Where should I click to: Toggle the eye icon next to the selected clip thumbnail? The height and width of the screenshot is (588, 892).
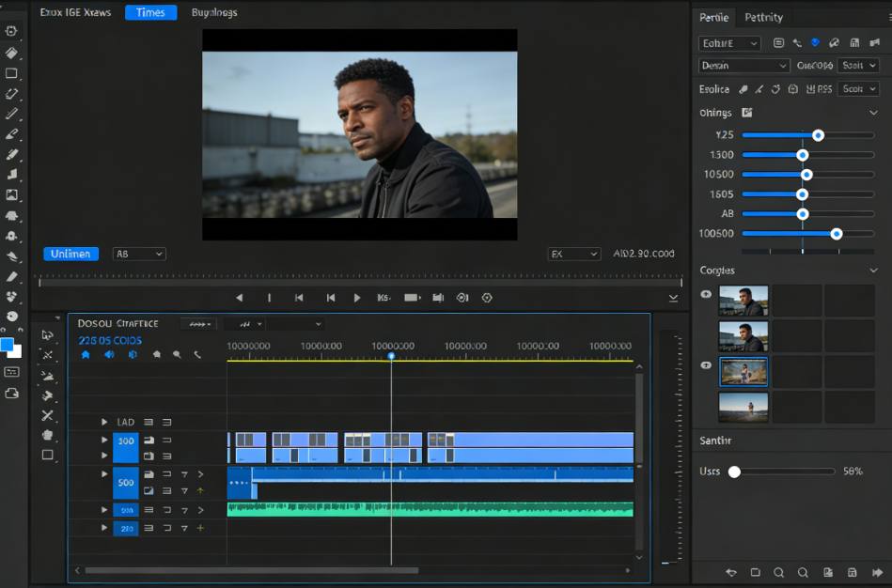click(x=706, y=365)
